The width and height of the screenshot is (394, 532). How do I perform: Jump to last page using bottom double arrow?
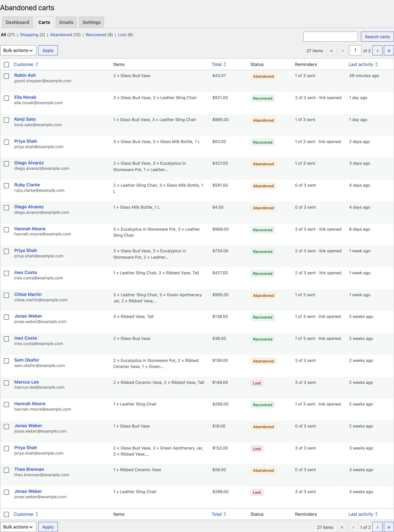tap(389, 527)
